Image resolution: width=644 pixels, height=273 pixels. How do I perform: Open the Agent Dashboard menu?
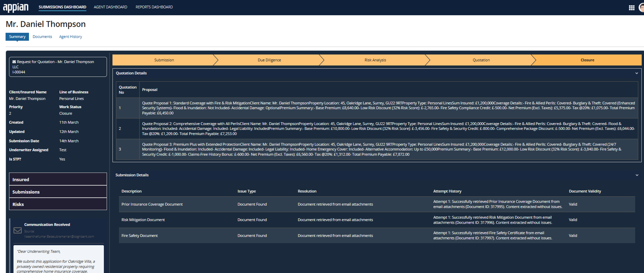click(x=110, y=7)
